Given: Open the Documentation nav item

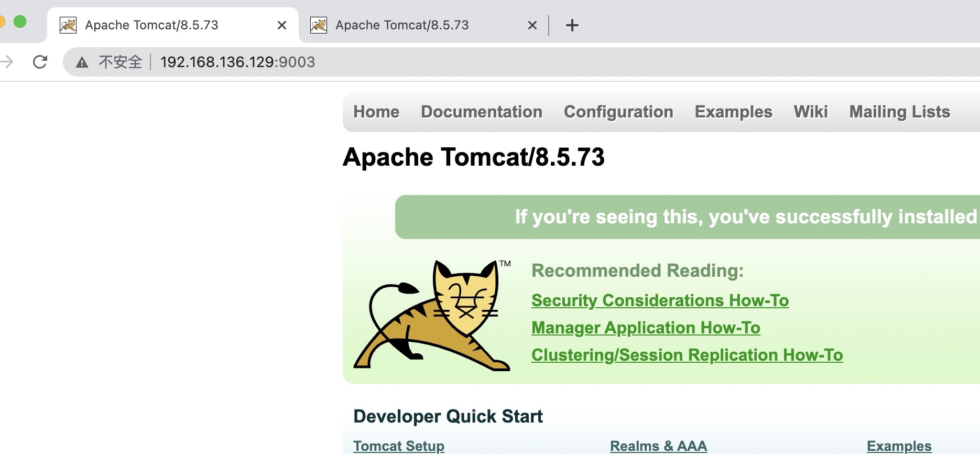Looking at the screenshot, I should coord(482,112).
